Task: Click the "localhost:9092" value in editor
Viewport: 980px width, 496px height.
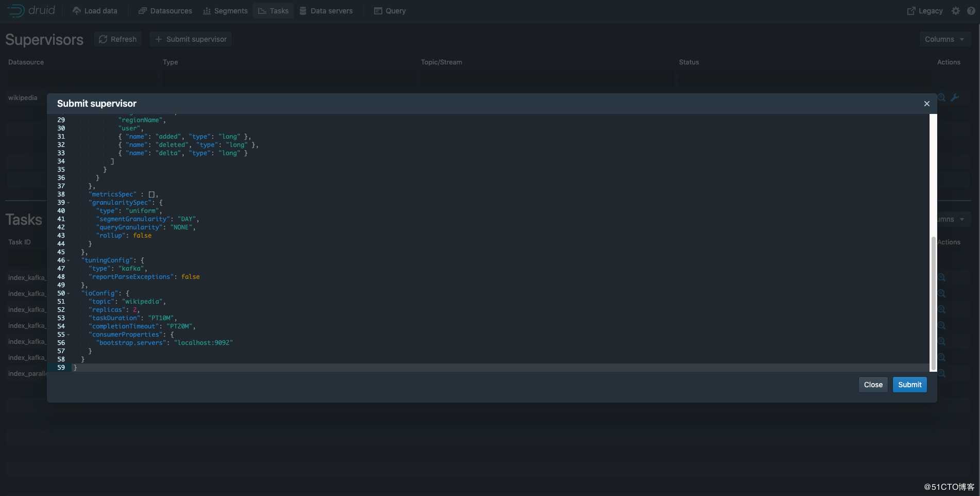Action: 204,343
